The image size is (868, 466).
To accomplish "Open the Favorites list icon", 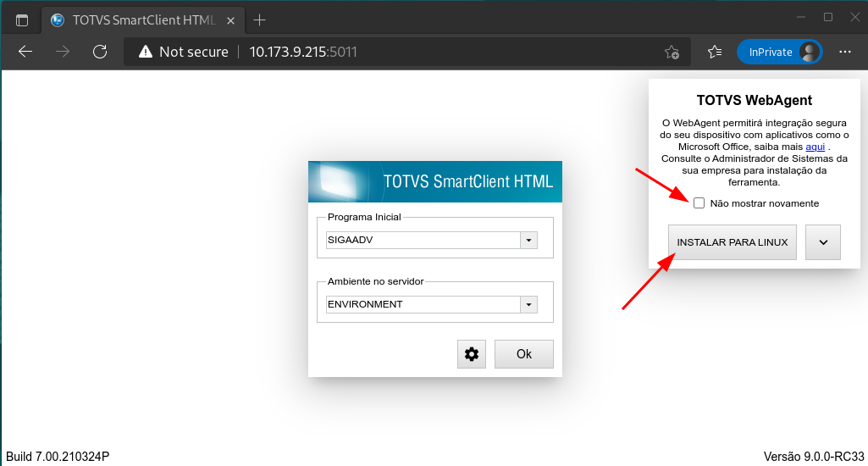I will (x=715, y=52).
